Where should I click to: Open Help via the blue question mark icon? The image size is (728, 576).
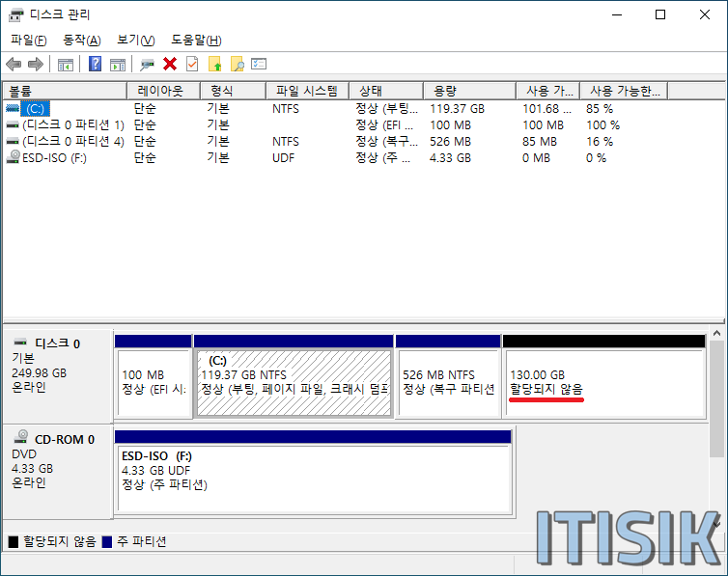(x=95, y=64)
